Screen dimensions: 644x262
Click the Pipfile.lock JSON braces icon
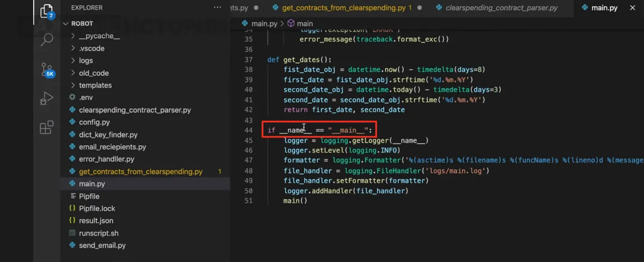click(x=72, y=208)
